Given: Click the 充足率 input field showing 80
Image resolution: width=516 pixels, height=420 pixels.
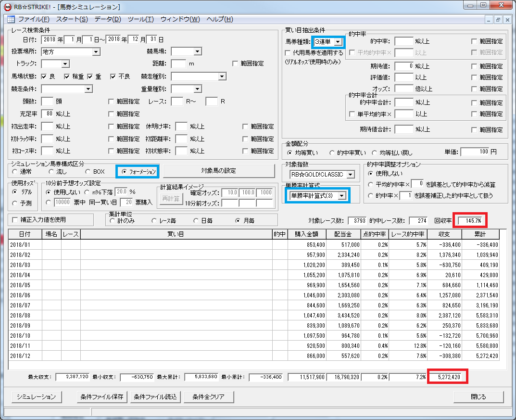Looking at the screenshot, I should [x=47, y=114].
